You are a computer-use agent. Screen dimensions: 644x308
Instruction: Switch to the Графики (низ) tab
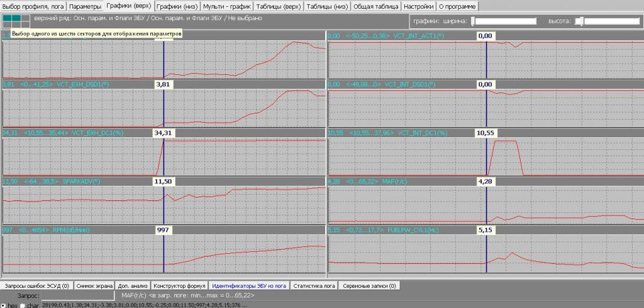click(177, 6)
